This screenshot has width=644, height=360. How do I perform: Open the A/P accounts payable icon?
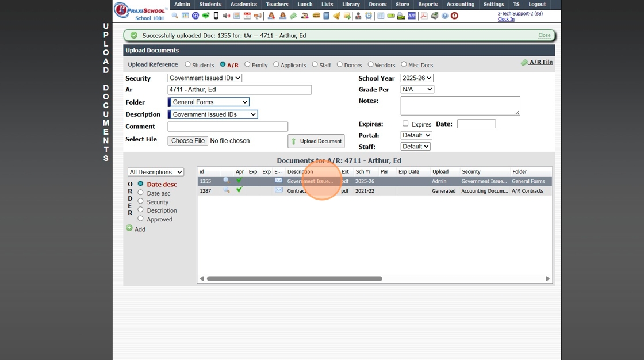tap(412, 16)
